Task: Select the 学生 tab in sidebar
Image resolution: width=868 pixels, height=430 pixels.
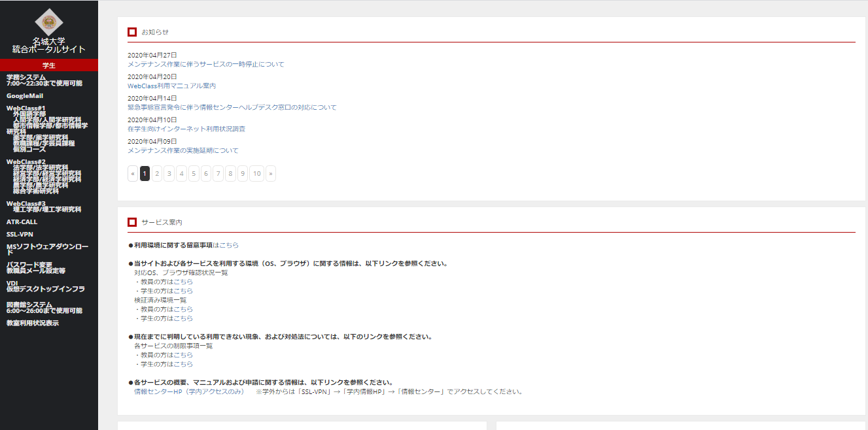Action: (49, 65)
